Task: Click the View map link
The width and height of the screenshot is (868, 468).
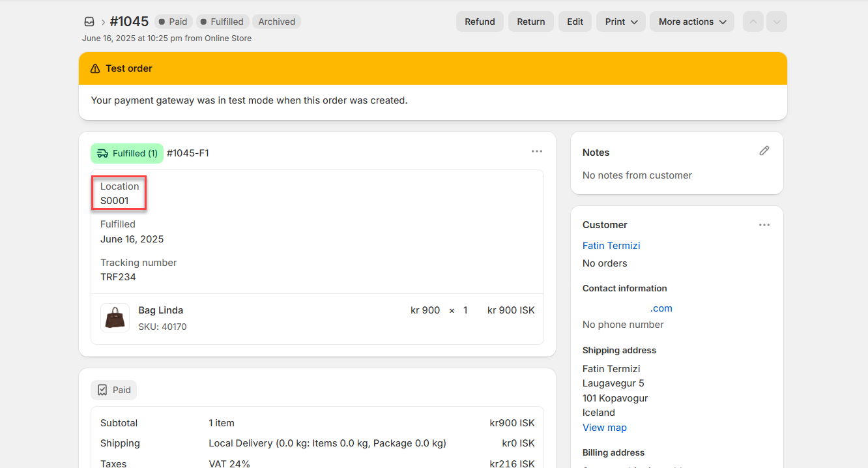Action: click(x=604, y=428)
